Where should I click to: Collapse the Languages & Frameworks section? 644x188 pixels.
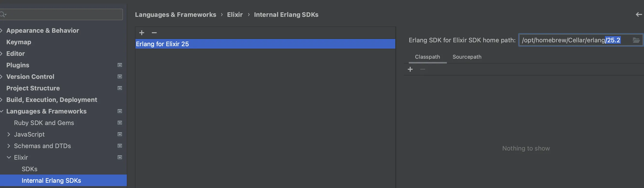point(1,111)
